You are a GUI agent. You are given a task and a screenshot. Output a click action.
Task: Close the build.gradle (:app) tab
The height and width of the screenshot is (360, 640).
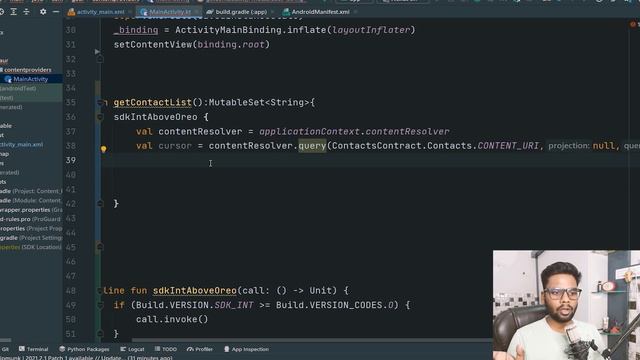(x=272, y=12)
